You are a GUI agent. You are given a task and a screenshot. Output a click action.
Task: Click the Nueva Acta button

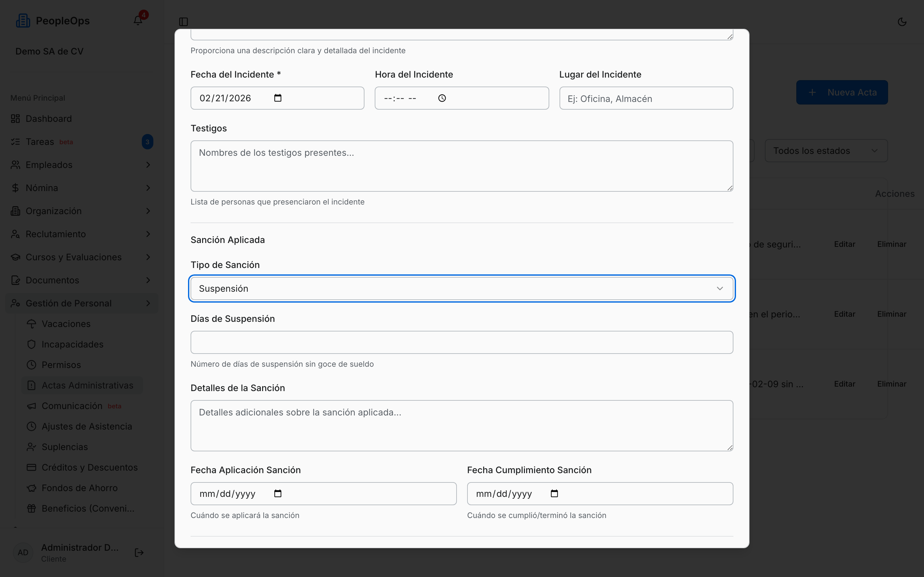click(x=842, y=92)
